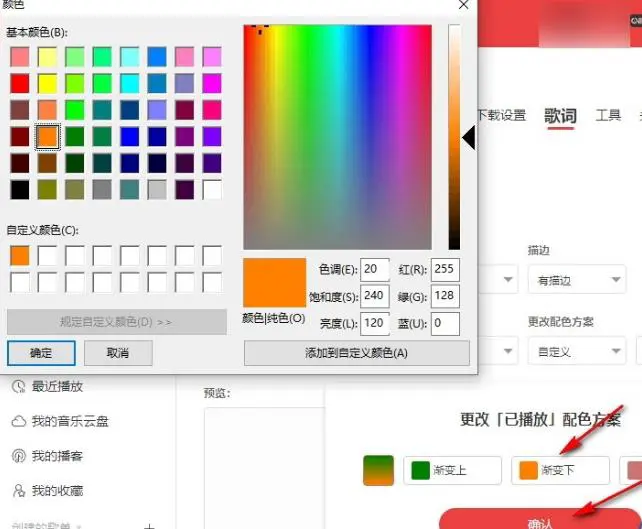Click the 蓝(U) blue value field
Image resolution: width=642 pixels, height=529 pixels.
(x=445, y=323)
